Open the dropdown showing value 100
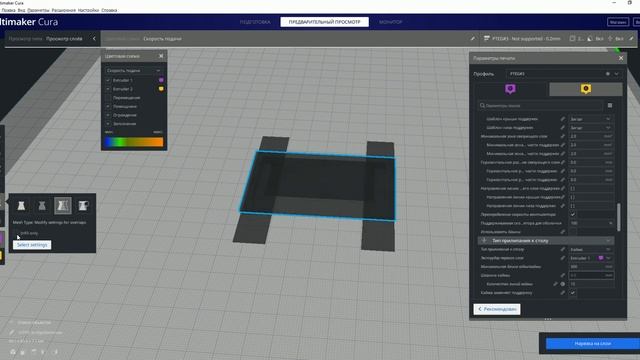640x360 pixels. pyautogui.click(x=591, y=223)
